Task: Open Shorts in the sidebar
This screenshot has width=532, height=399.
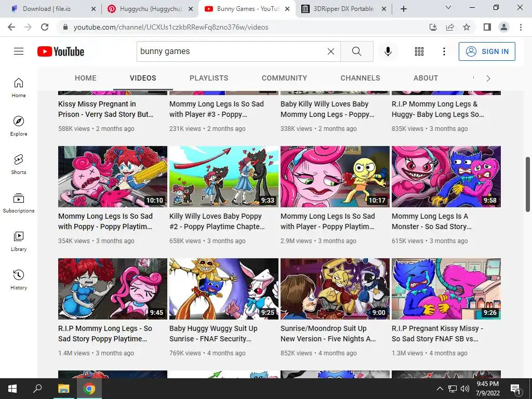Action: click(19, 164)
